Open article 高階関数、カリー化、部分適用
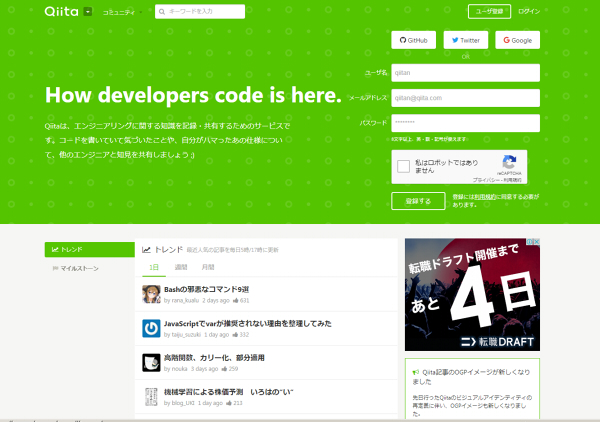Image resolution: width=600 pixels, height=422 pixels. coord(214,358)
